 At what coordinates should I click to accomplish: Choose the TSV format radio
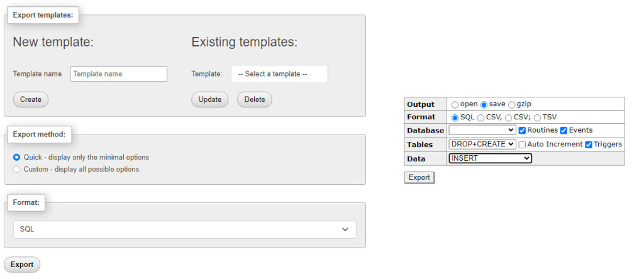click(x=537, y=118)
